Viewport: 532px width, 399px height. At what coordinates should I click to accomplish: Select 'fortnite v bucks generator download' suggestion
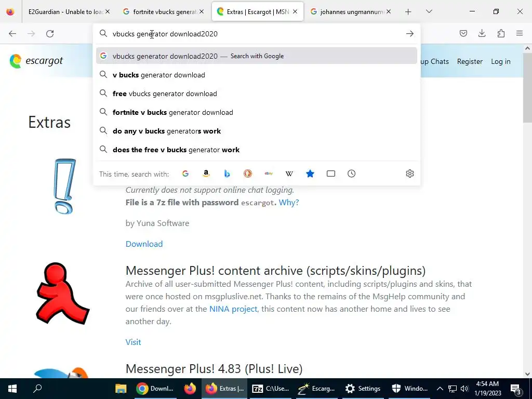pos(257,112)
